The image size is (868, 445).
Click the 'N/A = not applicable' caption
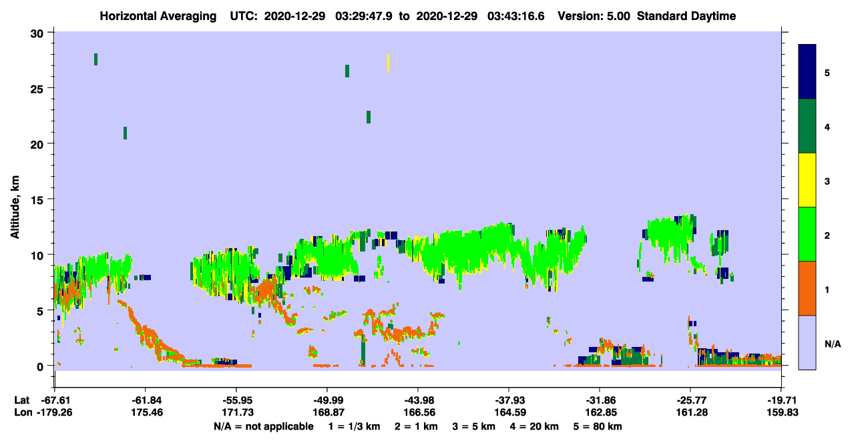click(264, 426)
